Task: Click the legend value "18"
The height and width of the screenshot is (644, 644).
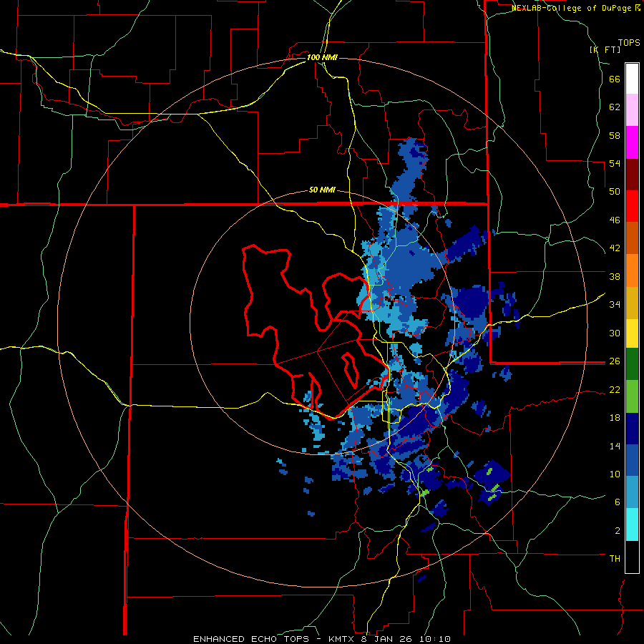Action: [x=615, y=418]
